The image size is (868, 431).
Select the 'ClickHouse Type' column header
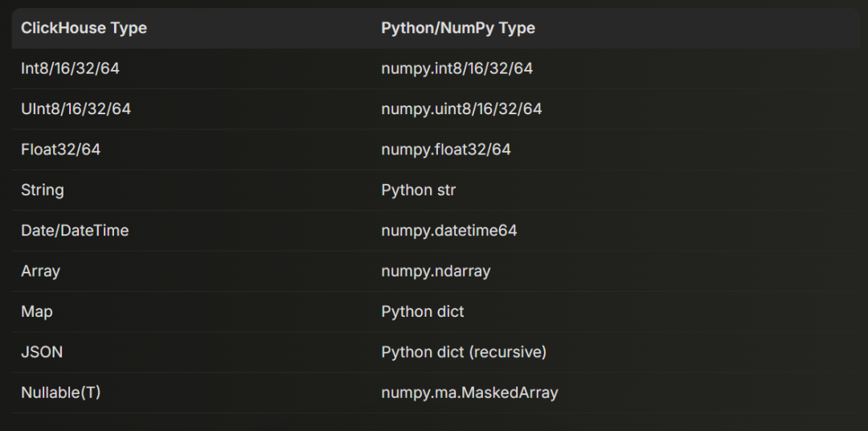[84, 28]
